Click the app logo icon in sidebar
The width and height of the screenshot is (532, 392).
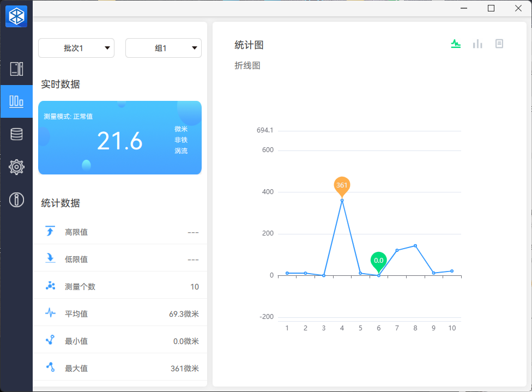point(16,16)
